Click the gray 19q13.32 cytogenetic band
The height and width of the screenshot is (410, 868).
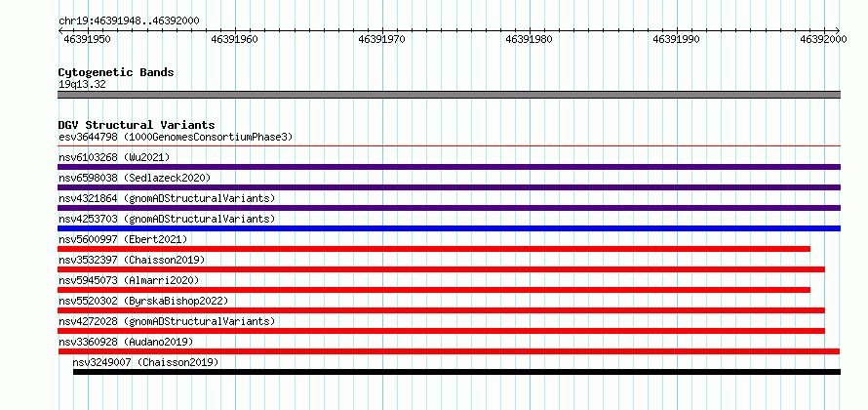click(x=450, y=95)
